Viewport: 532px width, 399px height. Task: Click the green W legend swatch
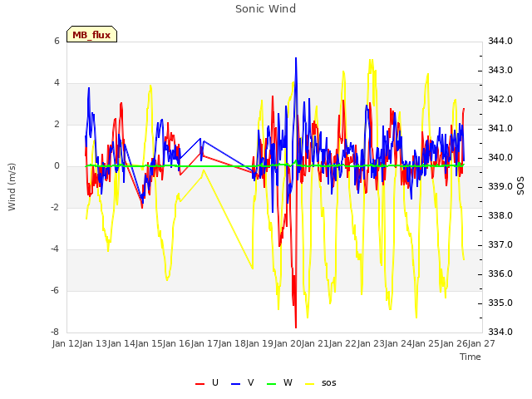(272, 384)
